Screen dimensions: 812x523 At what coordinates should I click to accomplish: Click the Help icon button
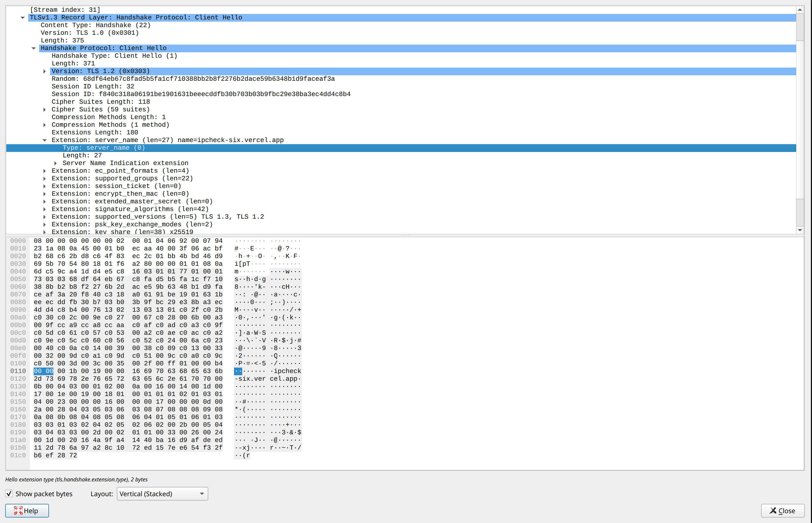tap(19, 510)
